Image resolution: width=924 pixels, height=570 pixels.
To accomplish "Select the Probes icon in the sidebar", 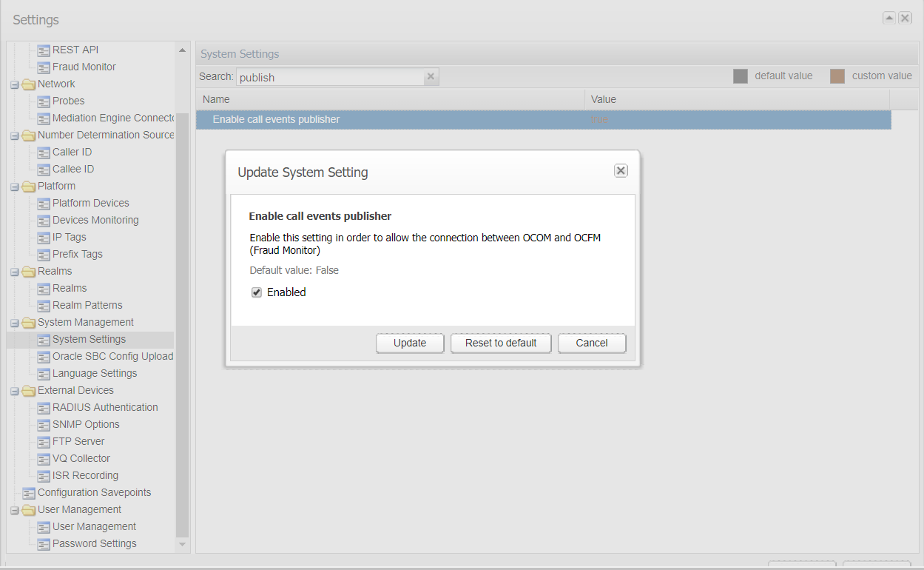I will [44, 101].
